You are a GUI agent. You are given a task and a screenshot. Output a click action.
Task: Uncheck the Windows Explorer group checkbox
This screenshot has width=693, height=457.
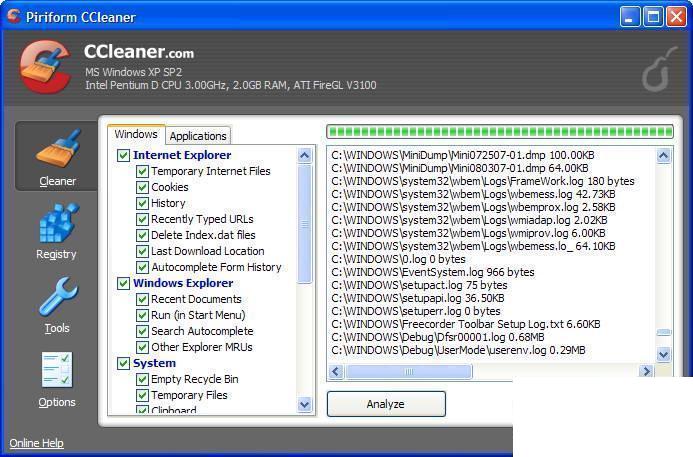[123, 283]
